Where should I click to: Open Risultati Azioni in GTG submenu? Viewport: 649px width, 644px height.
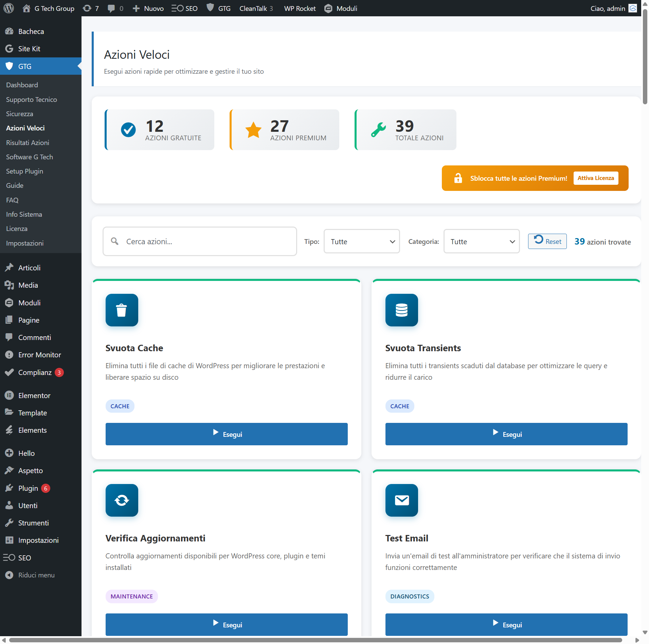(28, 143)
